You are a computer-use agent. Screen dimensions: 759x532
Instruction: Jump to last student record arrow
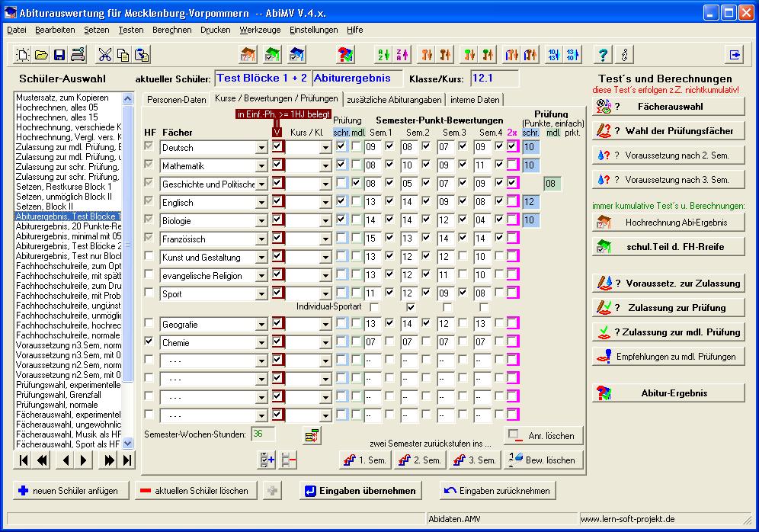point(126,460)
